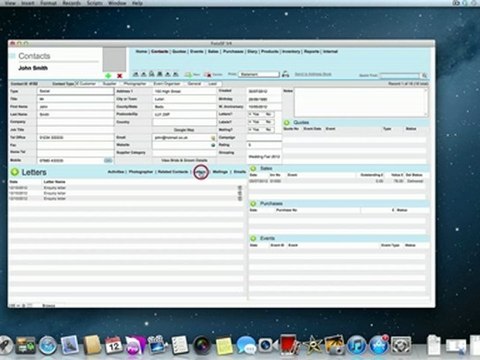The height and width of the screenshot is (360, 480).
Task: Open Reports in navigation bar
Action: [x=311, y=51]
